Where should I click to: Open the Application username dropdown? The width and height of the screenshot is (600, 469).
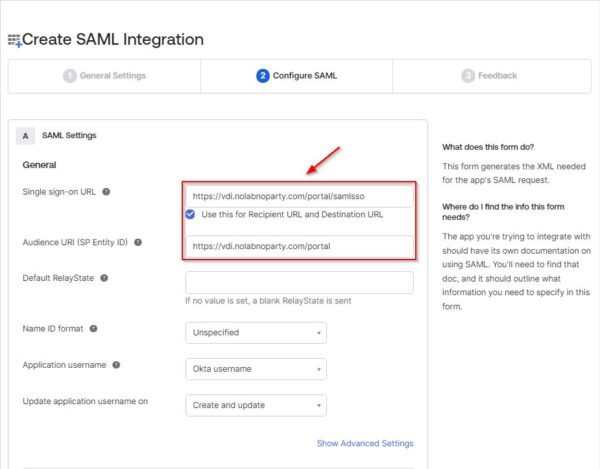(256, 369)
